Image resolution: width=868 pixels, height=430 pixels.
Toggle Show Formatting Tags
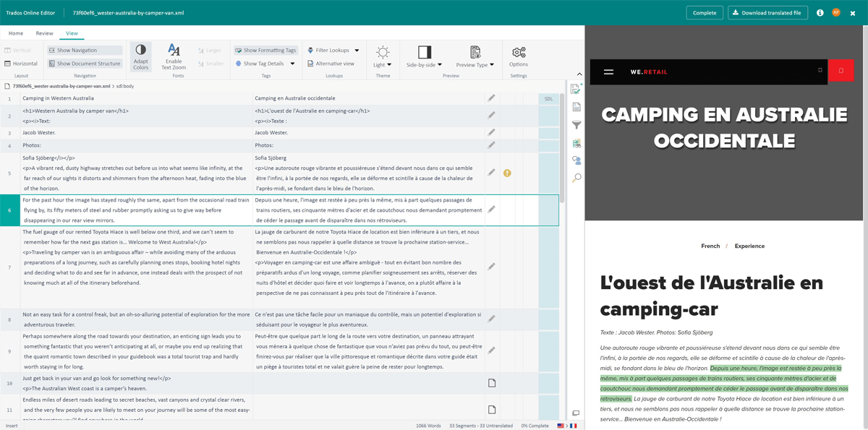point(265,51)
